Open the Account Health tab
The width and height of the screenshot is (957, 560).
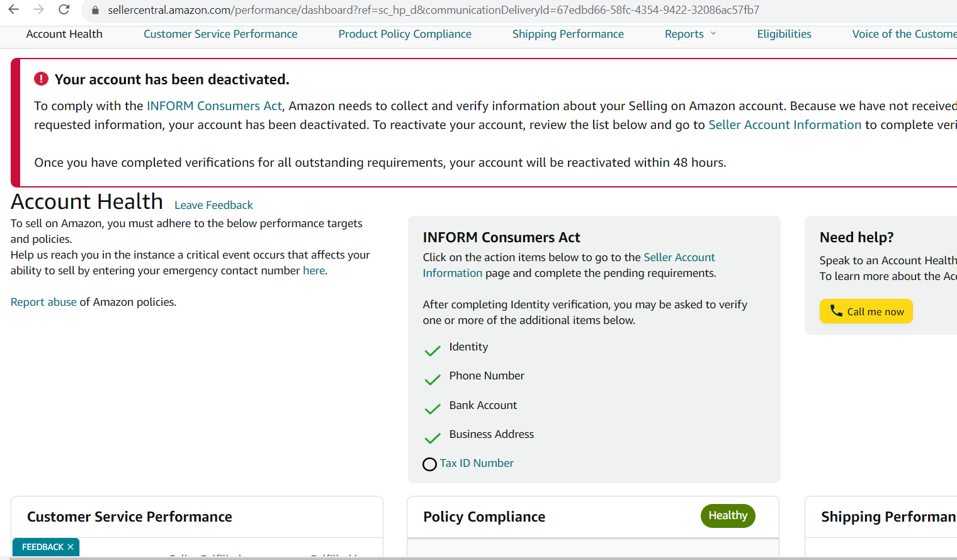pos(64,34)
